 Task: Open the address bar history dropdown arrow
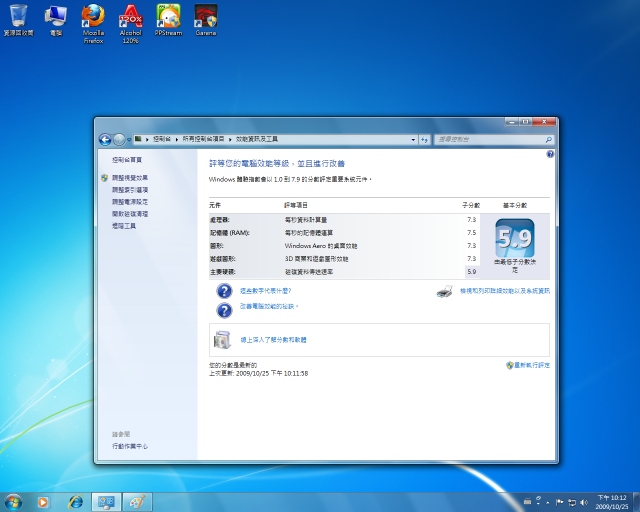413,140
